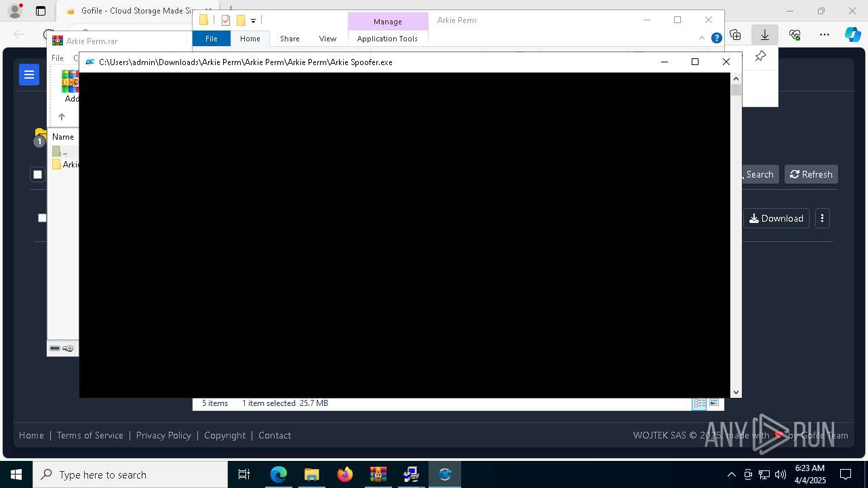Click Properties icon in Explorer quick access toolbar
Screen dimensions: 868x488
[x=226, y=20]
